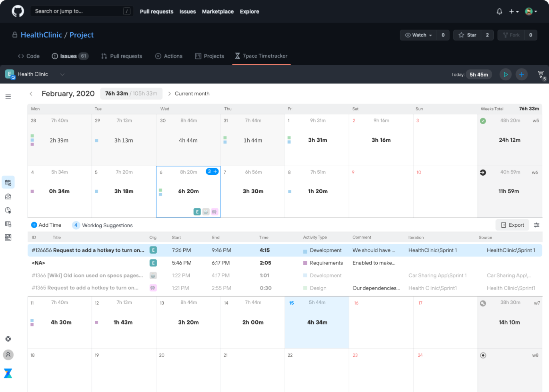Click the week 5 approved checkmark status

tap(483, 121)
